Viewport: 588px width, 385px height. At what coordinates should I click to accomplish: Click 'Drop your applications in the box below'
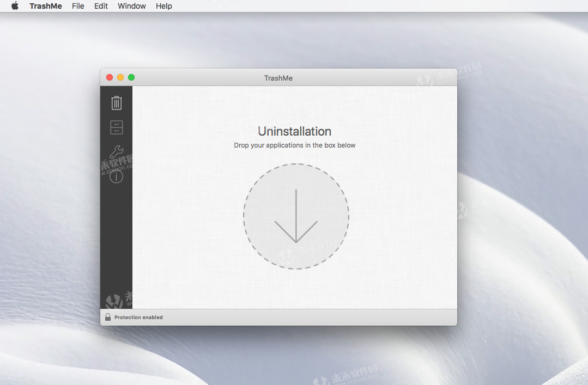tap(295, 145)
